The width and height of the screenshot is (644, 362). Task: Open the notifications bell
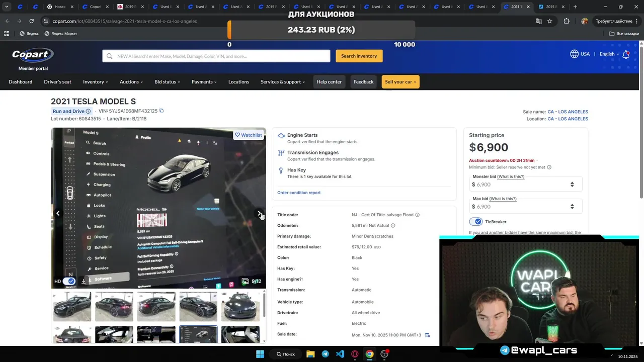(626, 54)
